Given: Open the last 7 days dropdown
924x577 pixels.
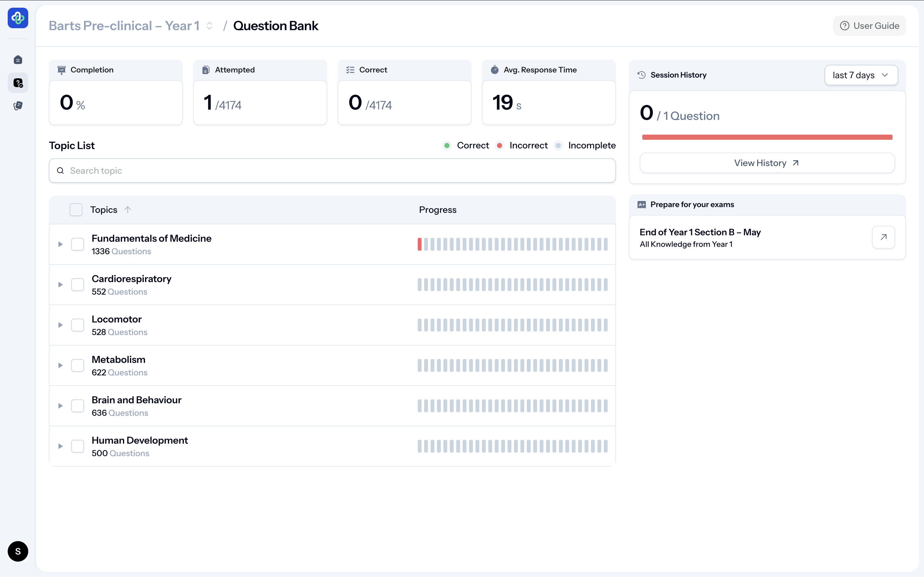Looking at the screenshot, I should coord(860,75).
